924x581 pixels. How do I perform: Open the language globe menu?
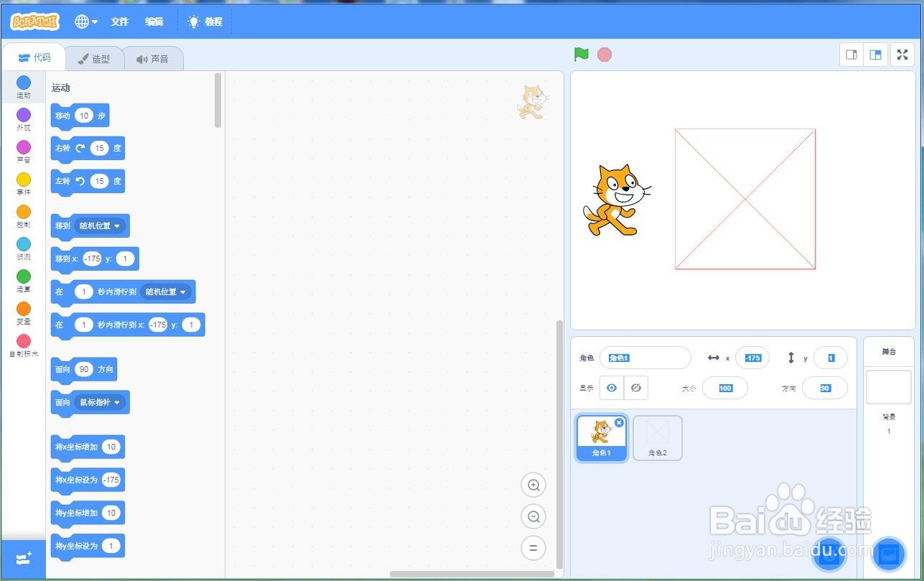coord(86,22)
